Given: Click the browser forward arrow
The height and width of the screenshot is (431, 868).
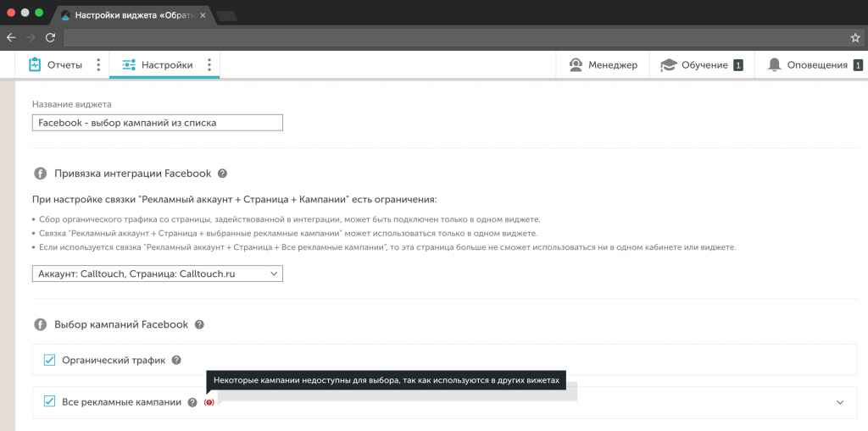Looking at the screenshot, I should pyautogui.click(x=31, y=37).
